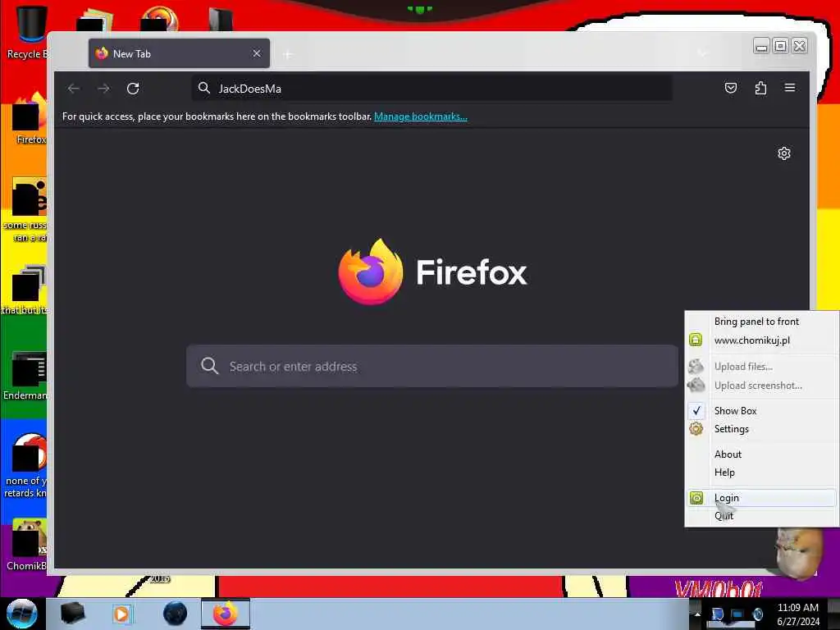
Task: Click the volume tray icon
Action: pos(757,614)
